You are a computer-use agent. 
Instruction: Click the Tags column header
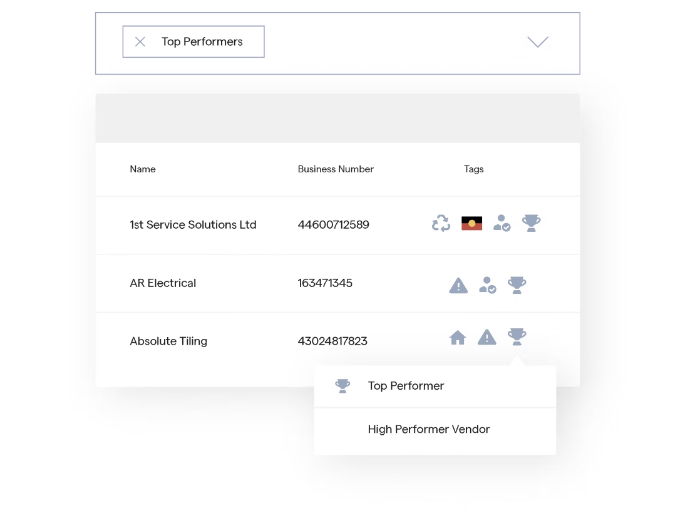point(474,169)
